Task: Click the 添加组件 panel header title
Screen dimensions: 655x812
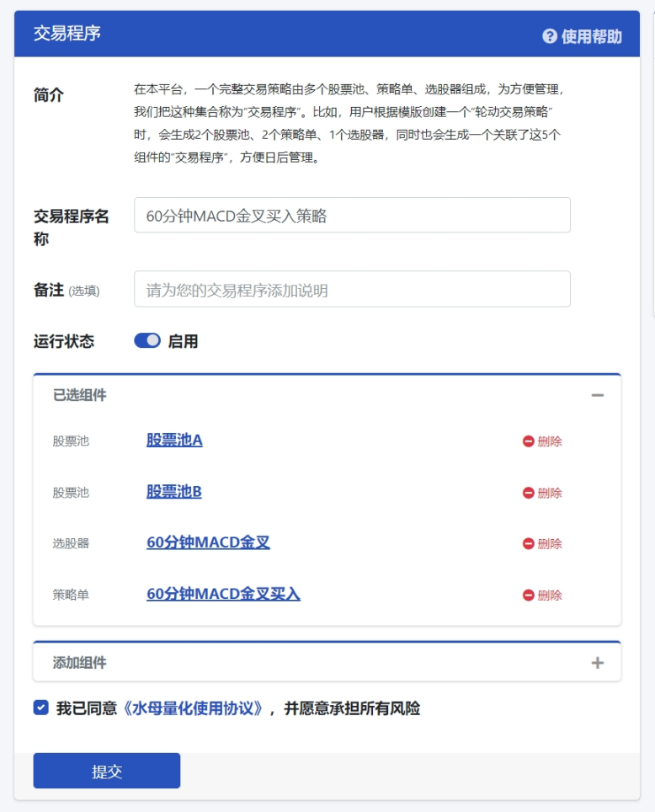Action: point(80,663)
